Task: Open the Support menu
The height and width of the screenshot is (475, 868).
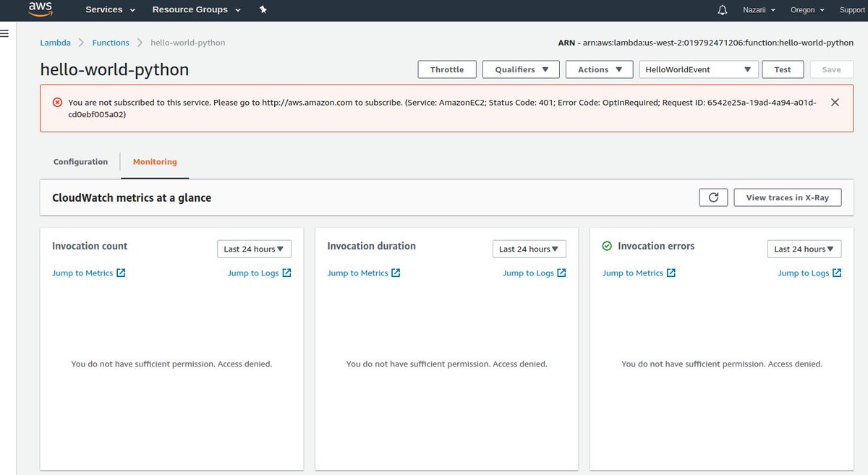Action: tap(852, 10)
